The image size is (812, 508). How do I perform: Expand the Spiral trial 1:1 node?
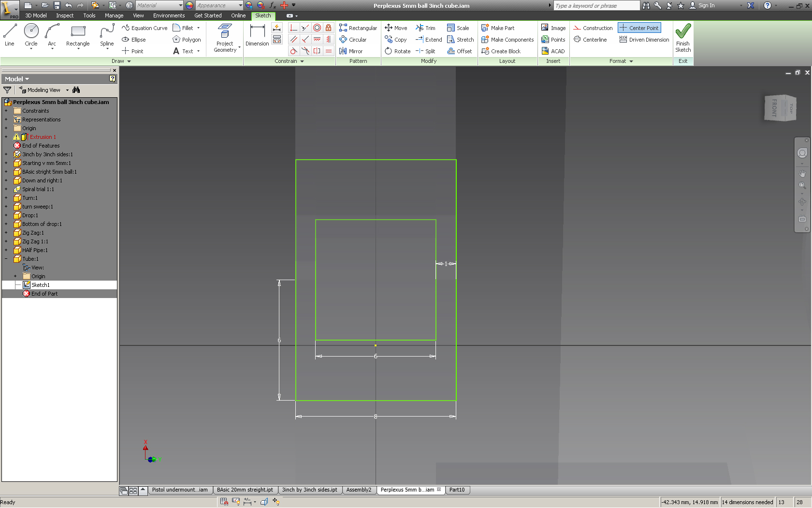(x=6, y=189)
